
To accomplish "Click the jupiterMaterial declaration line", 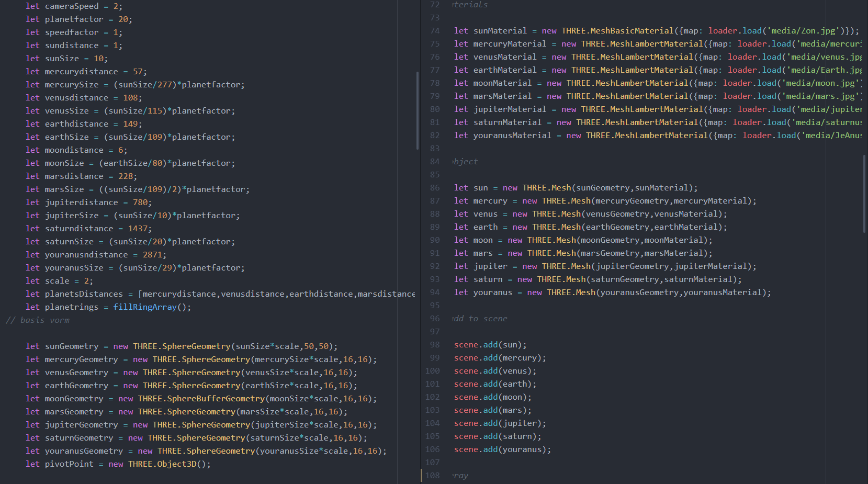I will click(x=658, y=109).
